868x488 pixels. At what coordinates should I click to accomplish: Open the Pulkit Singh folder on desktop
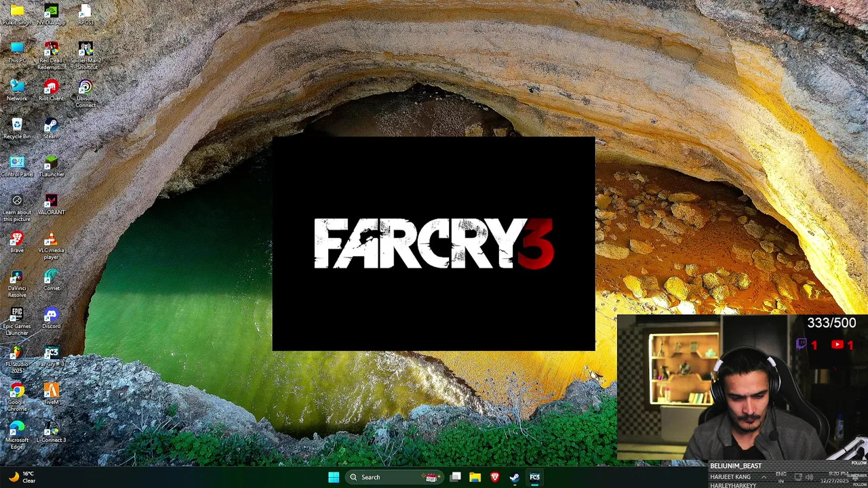(x=17, y=15)
